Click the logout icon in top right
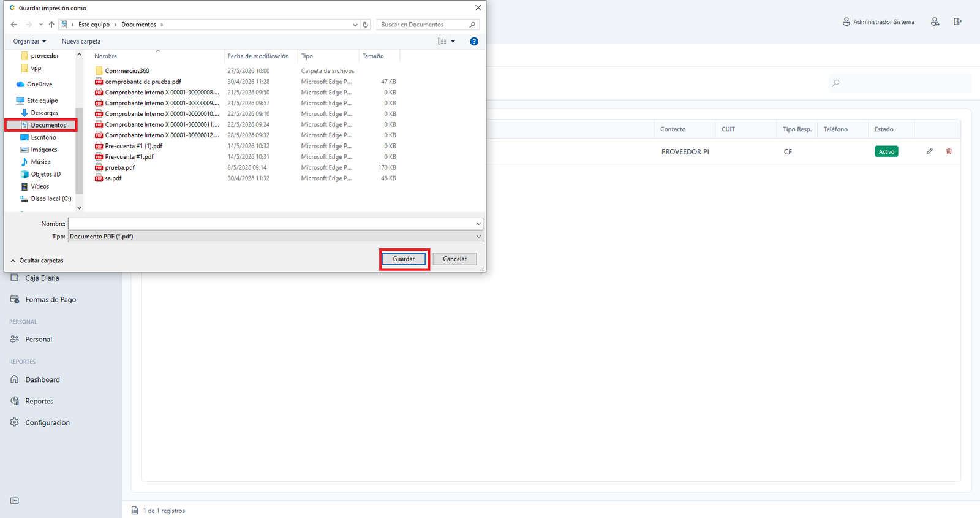Image resolution: width=980 pixels, height=518 pixels. pos(957,21)
